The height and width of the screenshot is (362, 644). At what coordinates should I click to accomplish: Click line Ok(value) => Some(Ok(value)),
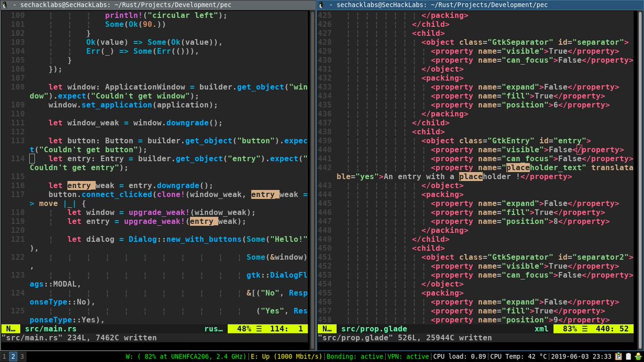pyautogui.click(x=154, y=42)
